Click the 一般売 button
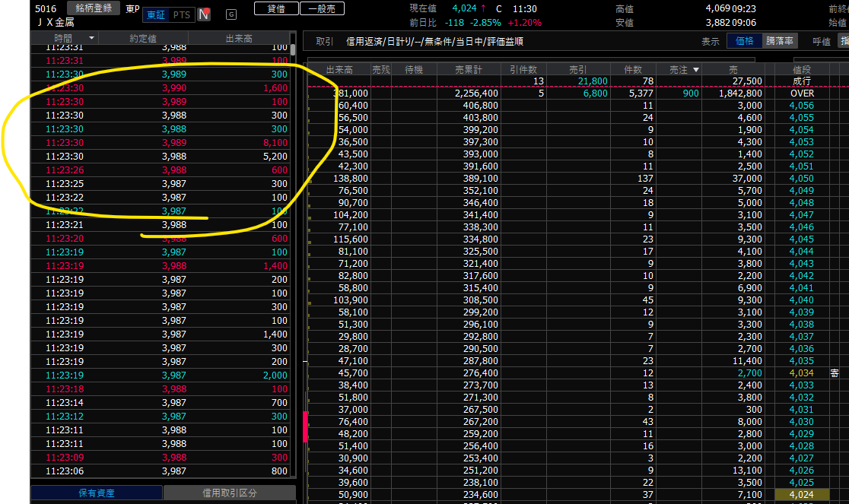The image size is (849, 504). (x=322, y=8)
